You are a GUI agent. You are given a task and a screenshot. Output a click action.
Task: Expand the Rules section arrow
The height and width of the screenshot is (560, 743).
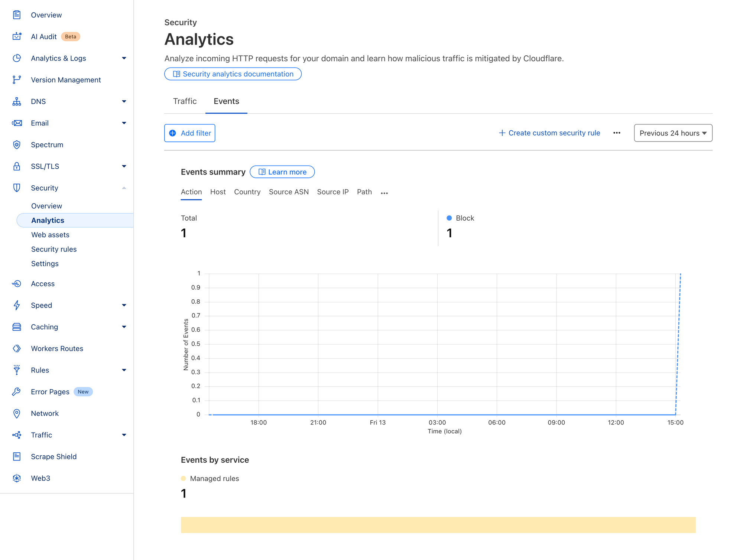pyautogui.click(x=124, y=370)
